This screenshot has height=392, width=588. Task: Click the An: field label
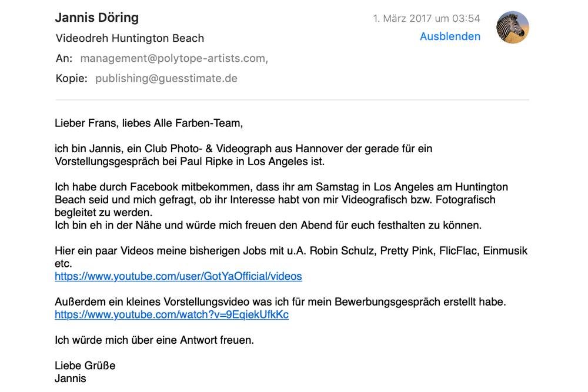(x=64, y=58)
